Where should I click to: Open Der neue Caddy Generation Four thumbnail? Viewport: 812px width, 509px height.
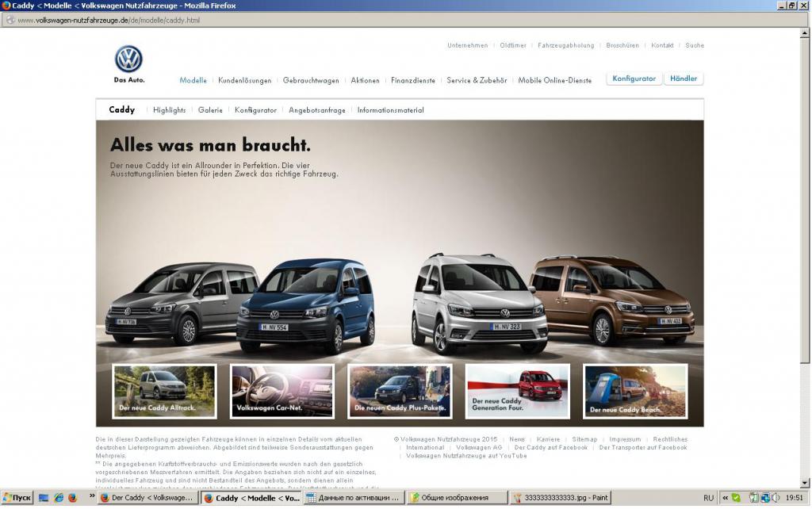(517, 392)
